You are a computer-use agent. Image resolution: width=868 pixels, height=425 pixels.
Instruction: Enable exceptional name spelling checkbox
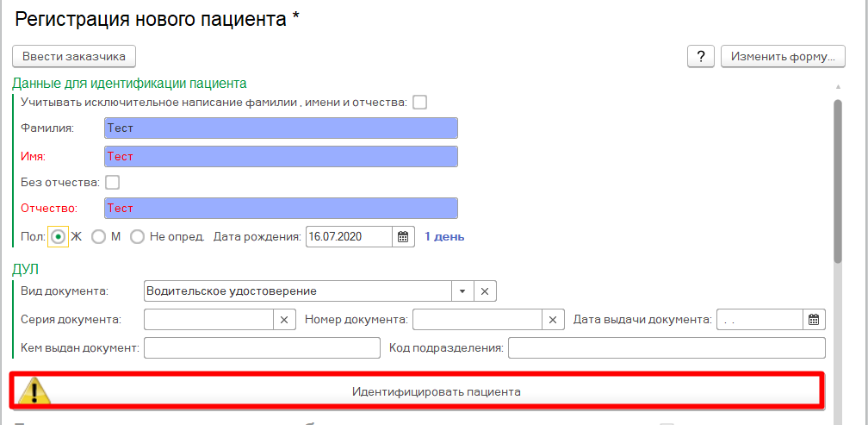pyautogui.click(x=419, y=103)
